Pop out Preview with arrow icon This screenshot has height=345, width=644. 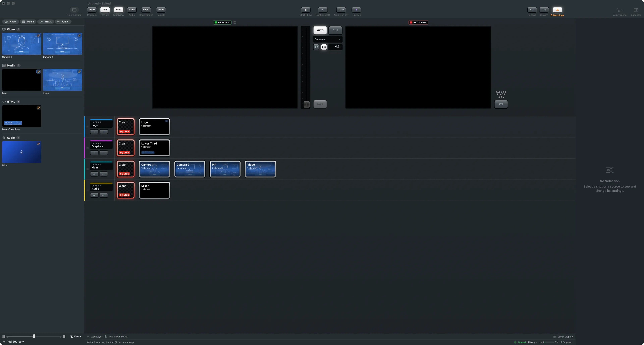(235, 22)
